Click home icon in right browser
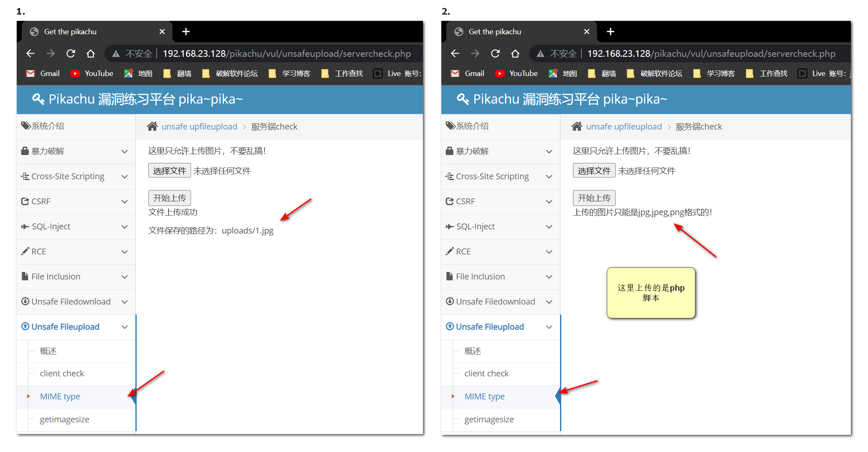The width and height of the screenshot is (868, 452). point(515,53)
